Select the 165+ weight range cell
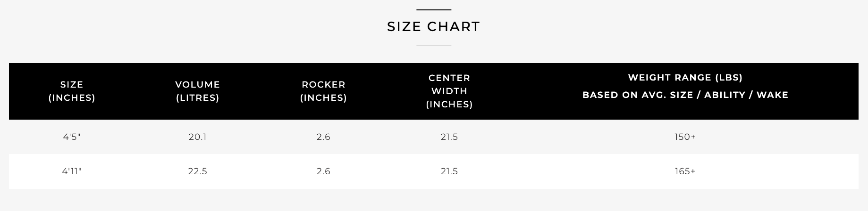The image size is (868, 211). (685, 171)
